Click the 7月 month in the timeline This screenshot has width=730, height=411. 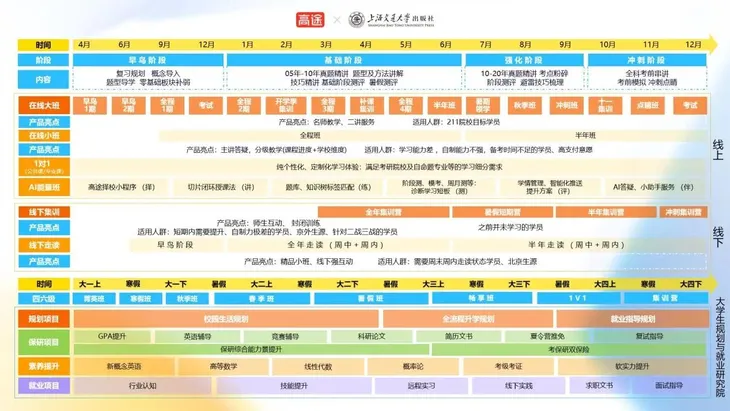(486, 44)
